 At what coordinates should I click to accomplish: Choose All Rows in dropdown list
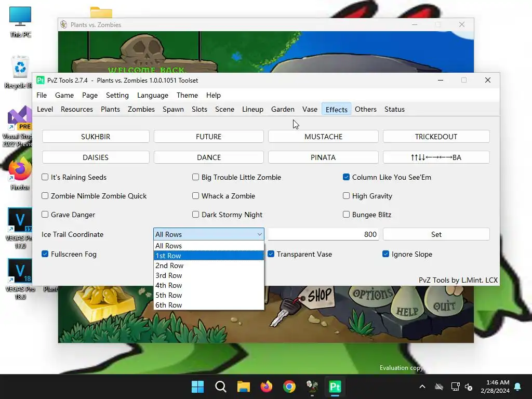coord(209,246)
